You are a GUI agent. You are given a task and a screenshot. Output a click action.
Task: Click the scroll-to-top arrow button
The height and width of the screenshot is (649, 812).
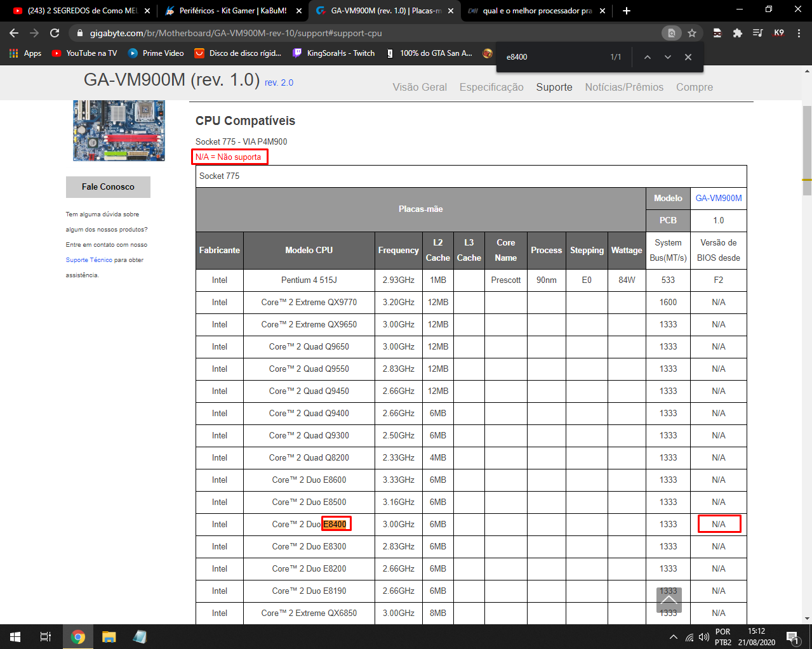click(669, 600)
